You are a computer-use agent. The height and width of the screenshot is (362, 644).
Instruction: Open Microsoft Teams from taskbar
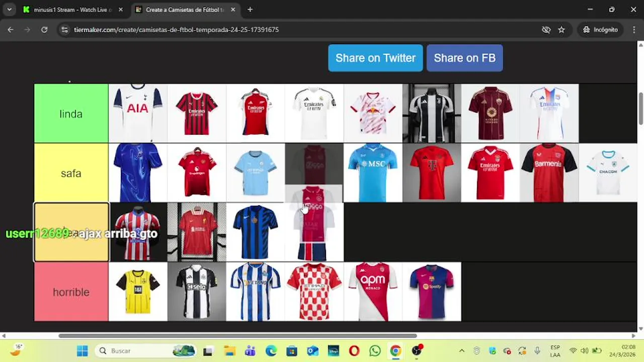250,351
